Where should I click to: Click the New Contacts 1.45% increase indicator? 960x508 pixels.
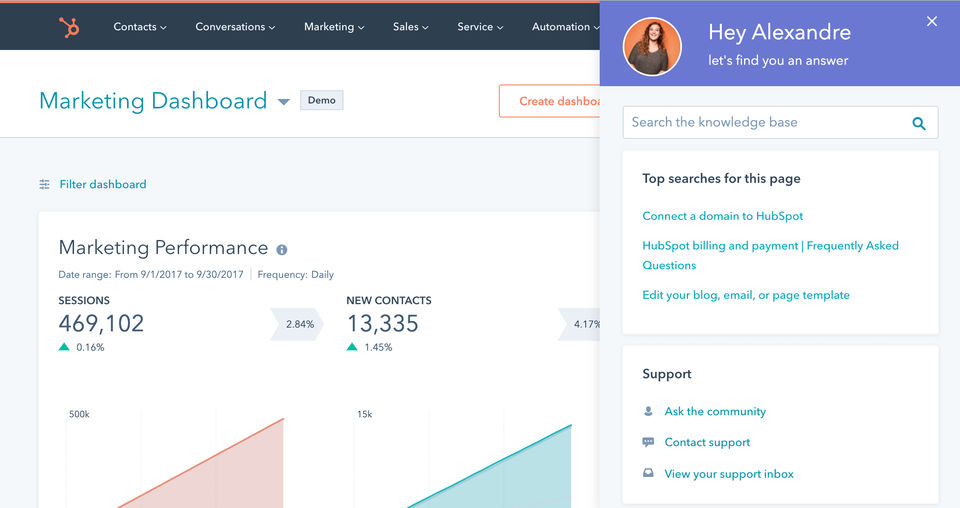coord(369,347)
